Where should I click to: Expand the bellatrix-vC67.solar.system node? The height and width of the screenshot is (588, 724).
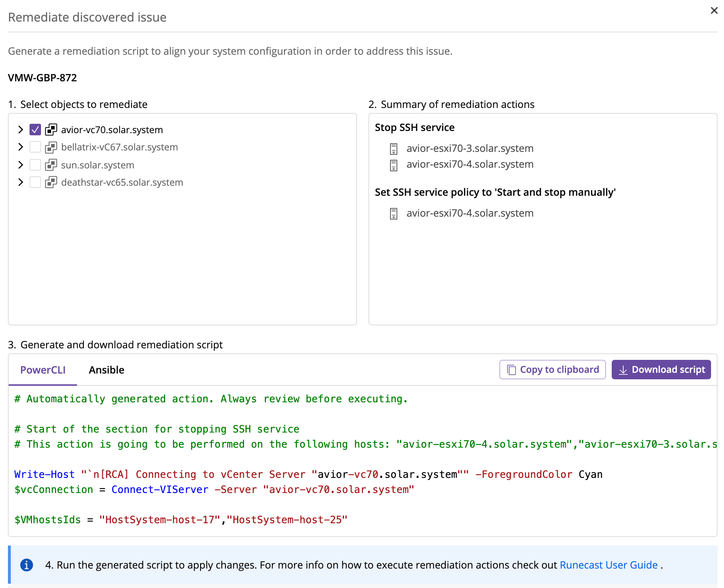[21, 147]
